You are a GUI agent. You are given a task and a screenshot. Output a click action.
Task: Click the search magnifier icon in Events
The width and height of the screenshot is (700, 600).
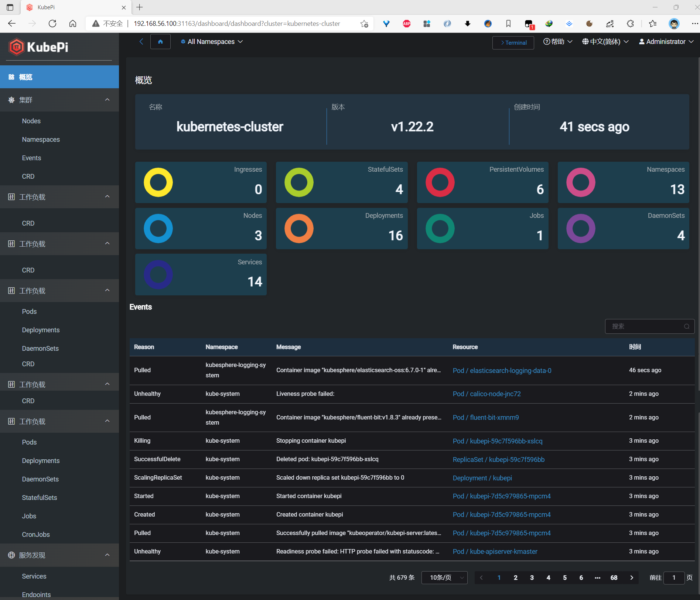tap(687, 326)
